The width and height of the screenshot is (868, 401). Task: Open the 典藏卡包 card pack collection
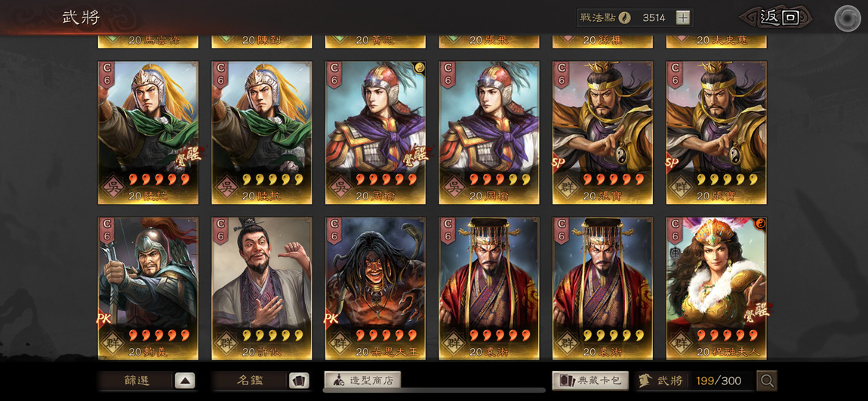(x=590, y=381)
